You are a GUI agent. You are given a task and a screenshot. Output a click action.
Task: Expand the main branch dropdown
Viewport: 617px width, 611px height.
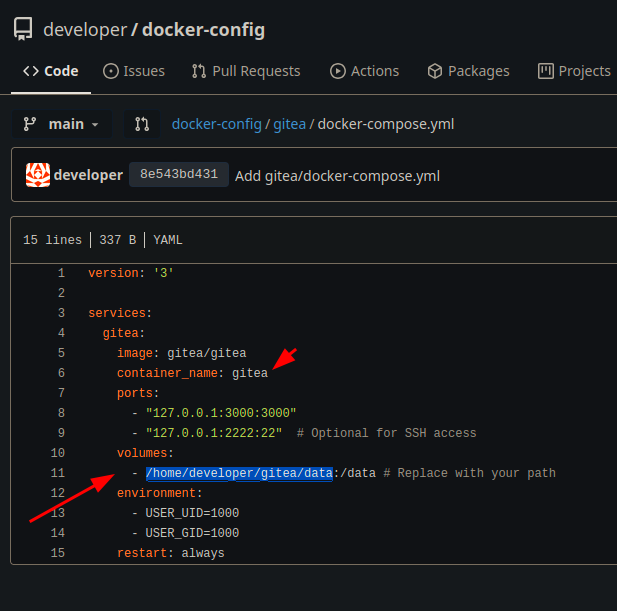click(x=62, y=124)
